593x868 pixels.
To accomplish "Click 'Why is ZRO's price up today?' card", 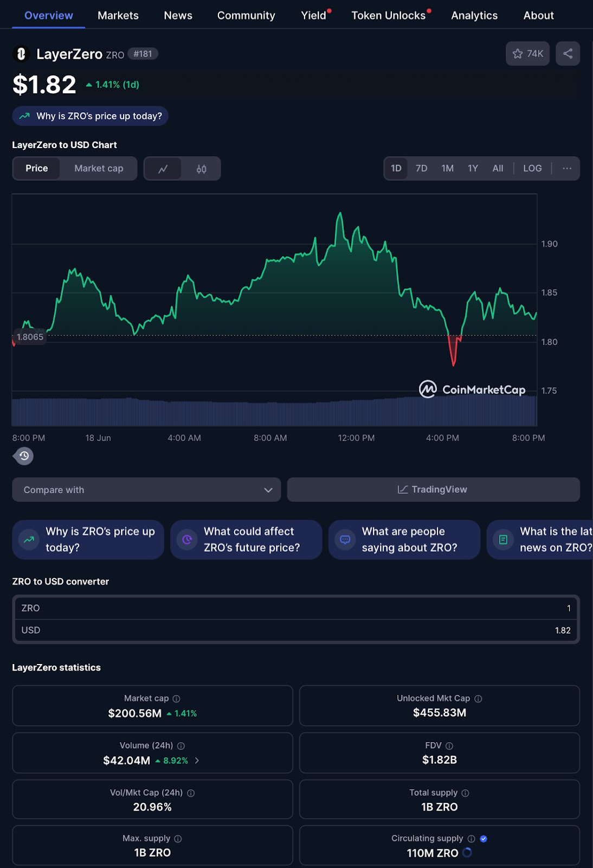I will (x=88, y=540).
